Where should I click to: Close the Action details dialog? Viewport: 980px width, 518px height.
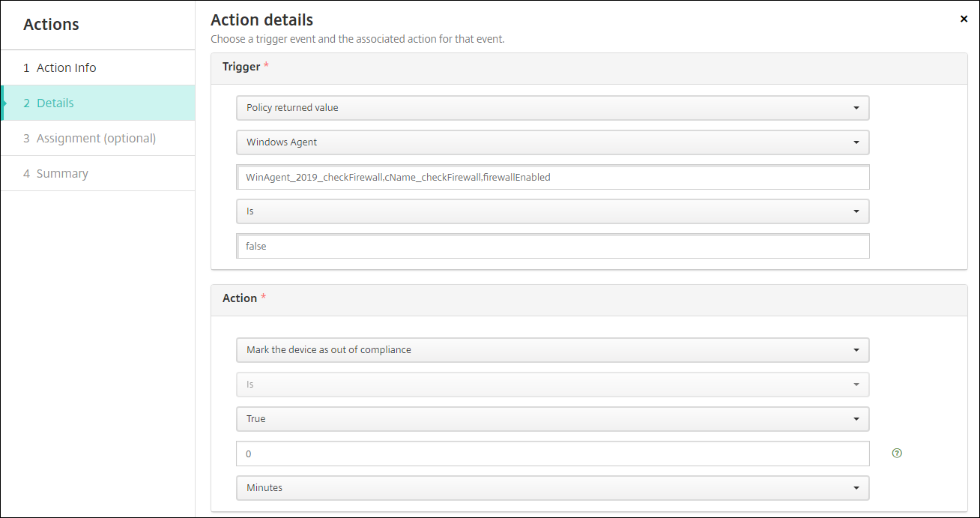click(964, 19)
